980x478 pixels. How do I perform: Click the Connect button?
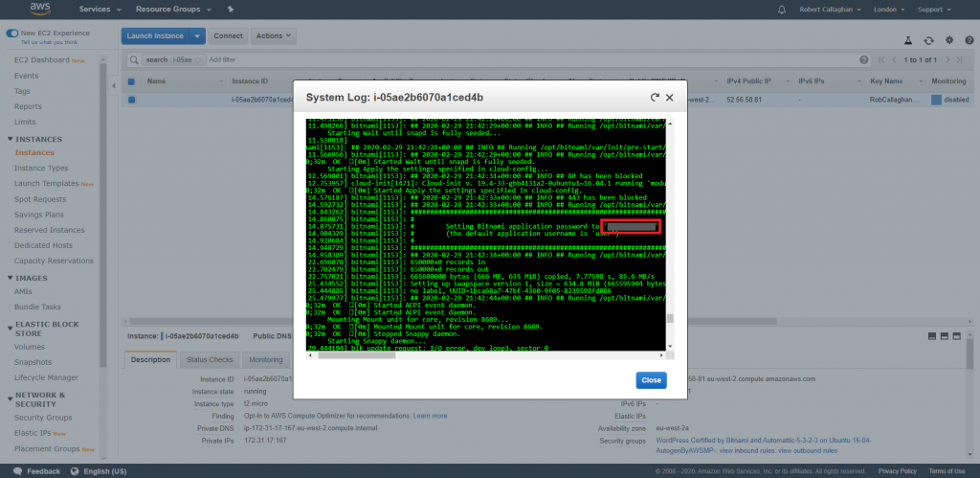coord(228,36)
